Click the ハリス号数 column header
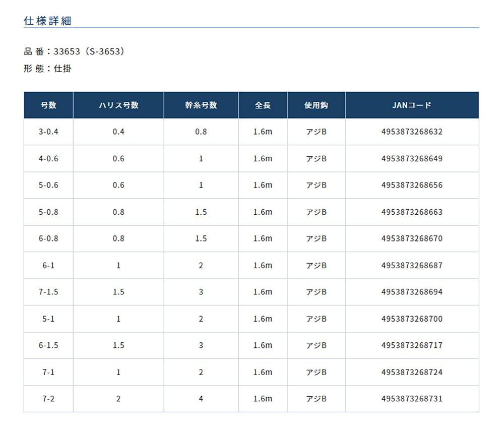This screenshot has width=504, height=429. point(118,105)
